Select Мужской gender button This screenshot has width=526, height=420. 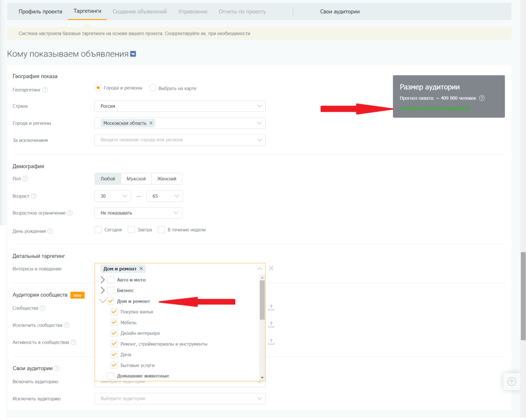(x=136, y=179)
